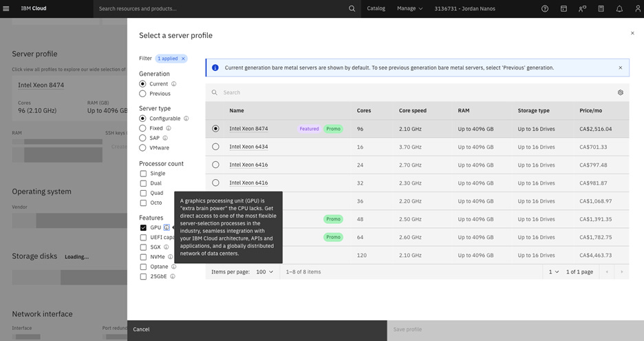Show info for NVMe feature
Viewport: 644px width, 341px height.
pos(171,257)
